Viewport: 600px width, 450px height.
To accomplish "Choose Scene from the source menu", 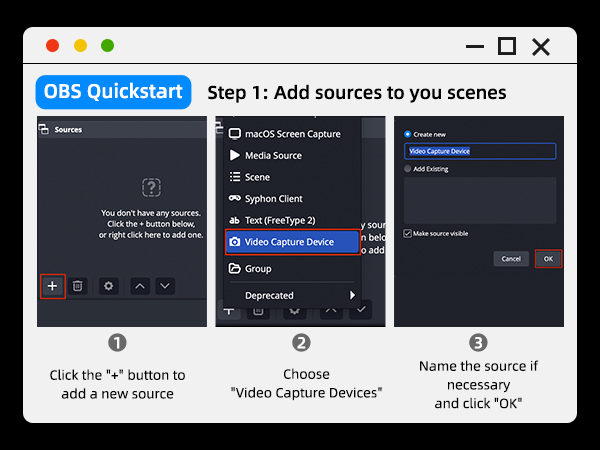I will pos(292,177).
